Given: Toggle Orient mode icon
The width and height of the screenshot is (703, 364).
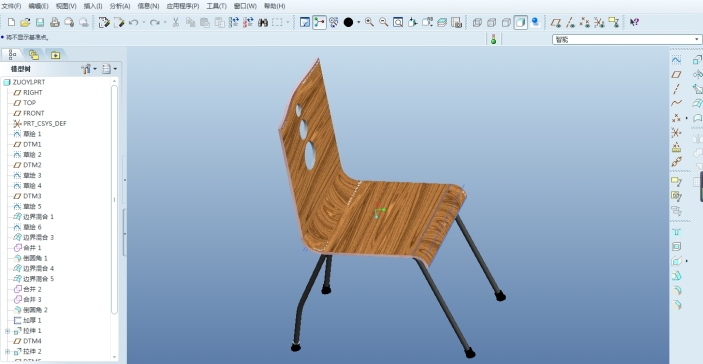Looking at the screenshot, I should pyautogui.click(x=334, y=22).
